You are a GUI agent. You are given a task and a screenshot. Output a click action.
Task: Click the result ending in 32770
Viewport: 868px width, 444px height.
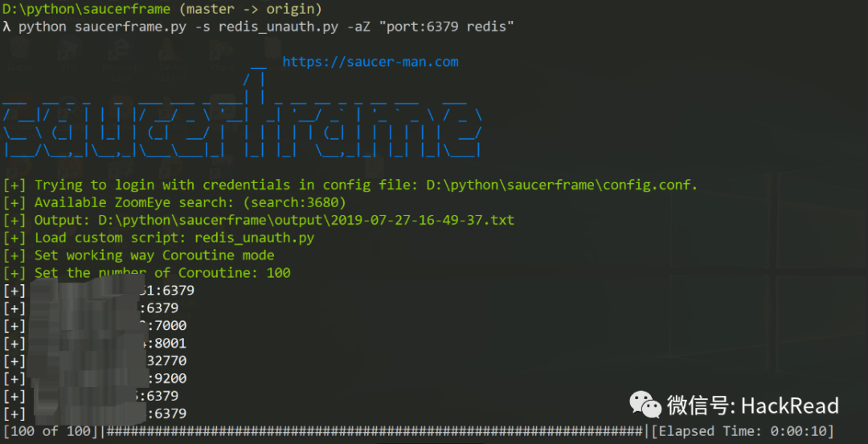click(95, 361)
